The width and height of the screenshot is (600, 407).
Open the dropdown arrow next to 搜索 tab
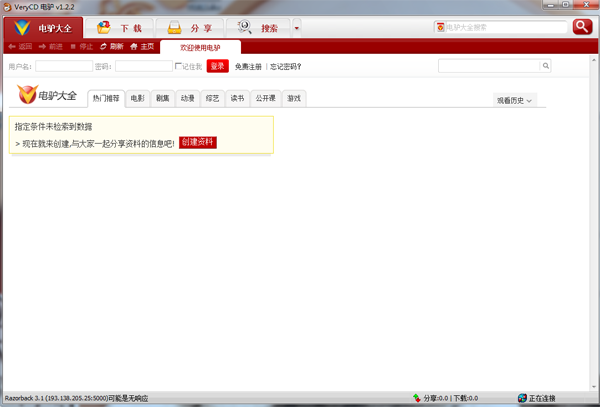(x=296, y=28)
